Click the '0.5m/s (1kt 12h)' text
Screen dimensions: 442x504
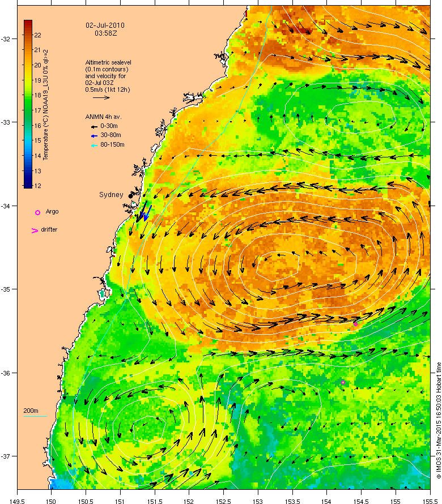click(x=108, y=89)
